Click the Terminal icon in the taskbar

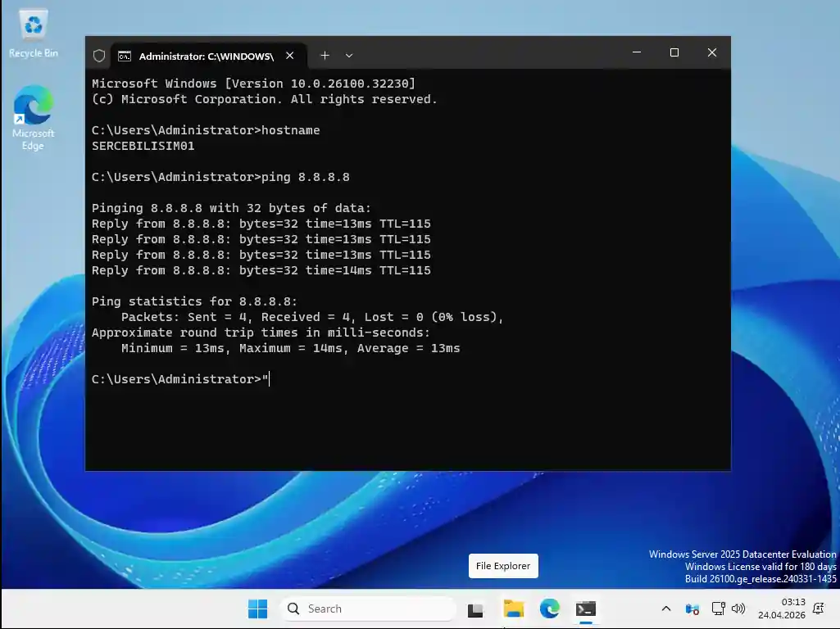(585, 609)
